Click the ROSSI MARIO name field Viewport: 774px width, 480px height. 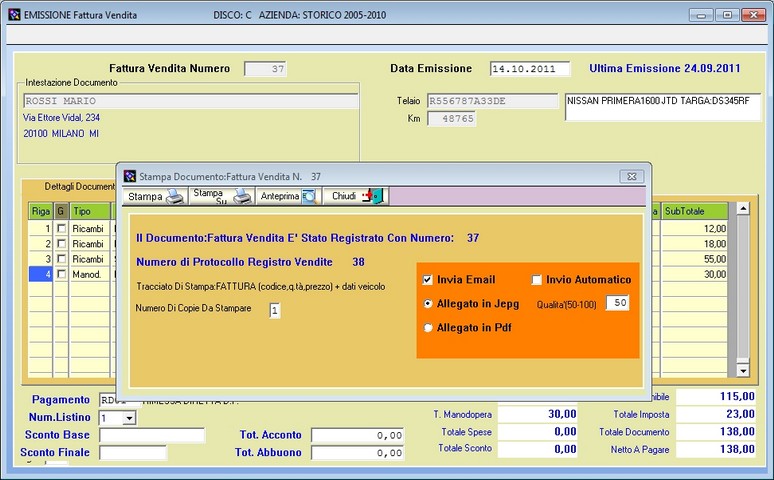tap(191, 101)
